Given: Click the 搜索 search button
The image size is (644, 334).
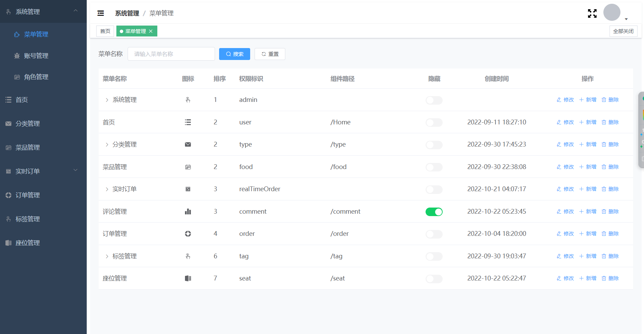Looking at the screenshot, I should (234, 54).
